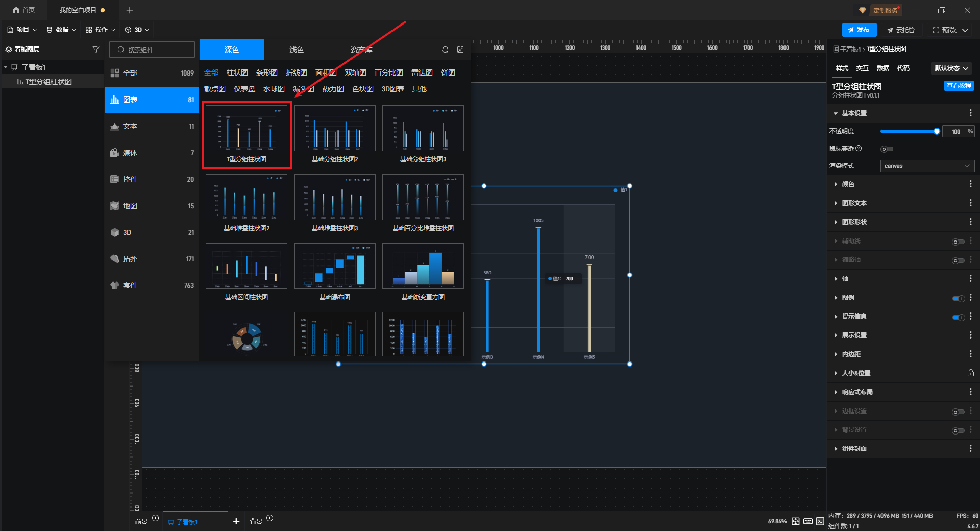Turn off the 提示信息 toggle
Image resolution: width=980 pixels, height=531 pixels.
click(x=958, y=317)
